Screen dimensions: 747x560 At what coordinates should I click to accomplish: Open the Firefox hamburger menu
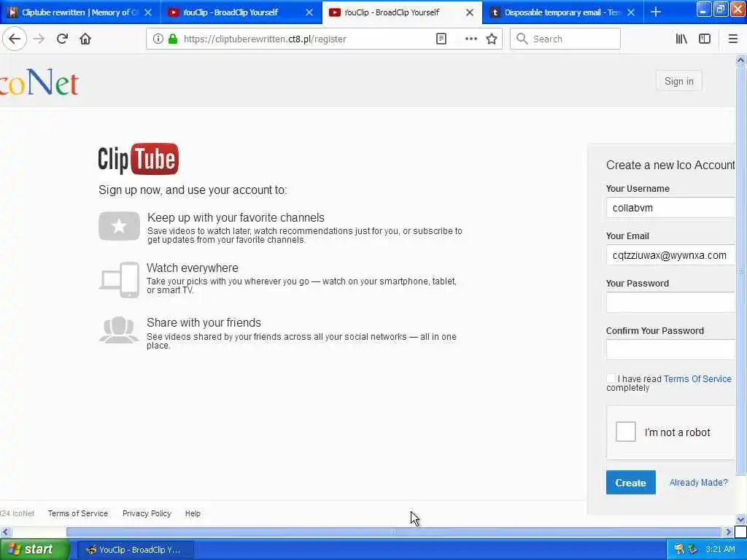point(732,39)
